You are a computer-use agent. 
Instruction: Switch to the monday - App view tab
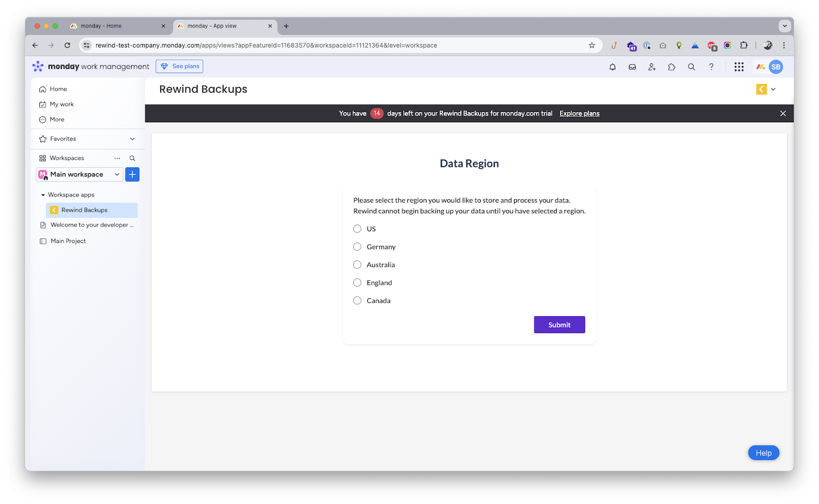coord(225,26)
